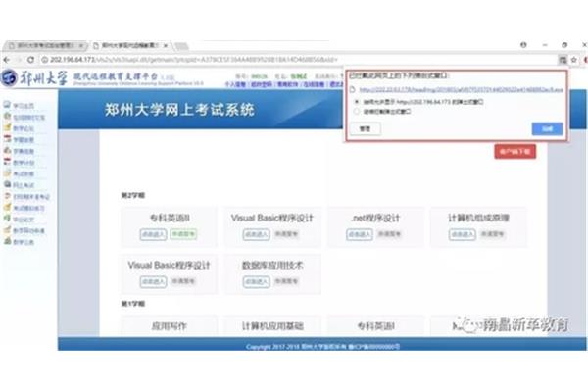
Task: Click 点击进入 under Visual Basic beside 数据库应用技术
Action: click(154, 281)
